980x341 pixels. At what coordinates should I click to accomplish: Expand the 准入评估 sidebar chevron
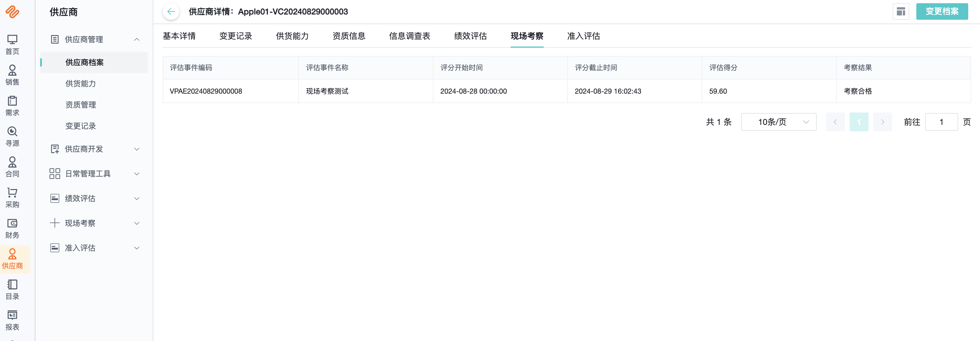(x=137, y=248)
